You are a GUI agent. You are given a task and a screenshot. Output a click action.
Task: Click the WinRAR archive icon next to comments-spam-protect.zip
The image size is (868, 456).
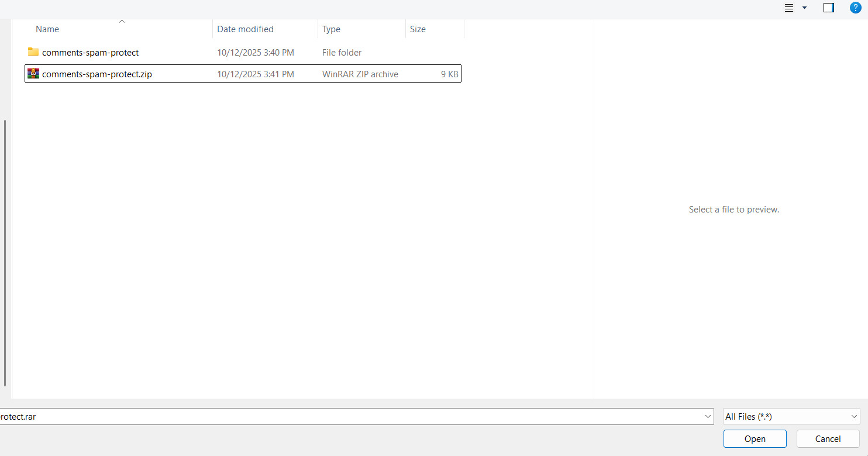point(33,73)
